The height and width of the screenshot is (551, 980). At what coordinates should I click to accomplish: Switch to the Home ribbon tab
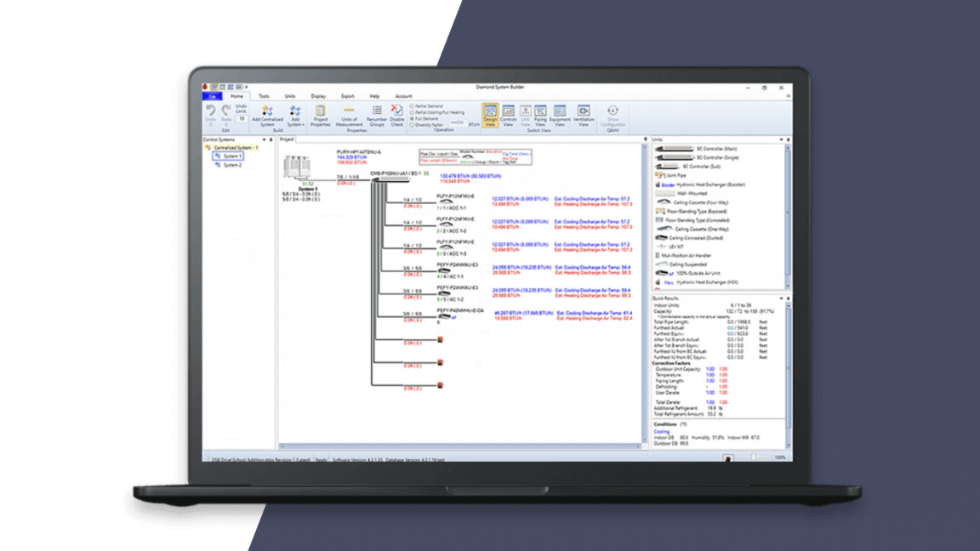pyautogui.click(x=236, y=96)
